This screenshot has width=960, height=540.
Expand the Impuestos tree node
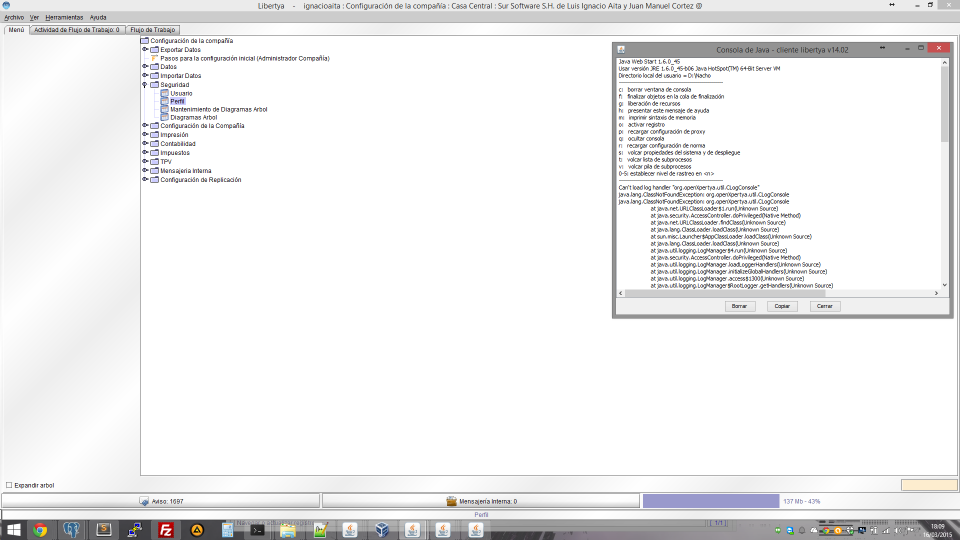coord(145,152)
